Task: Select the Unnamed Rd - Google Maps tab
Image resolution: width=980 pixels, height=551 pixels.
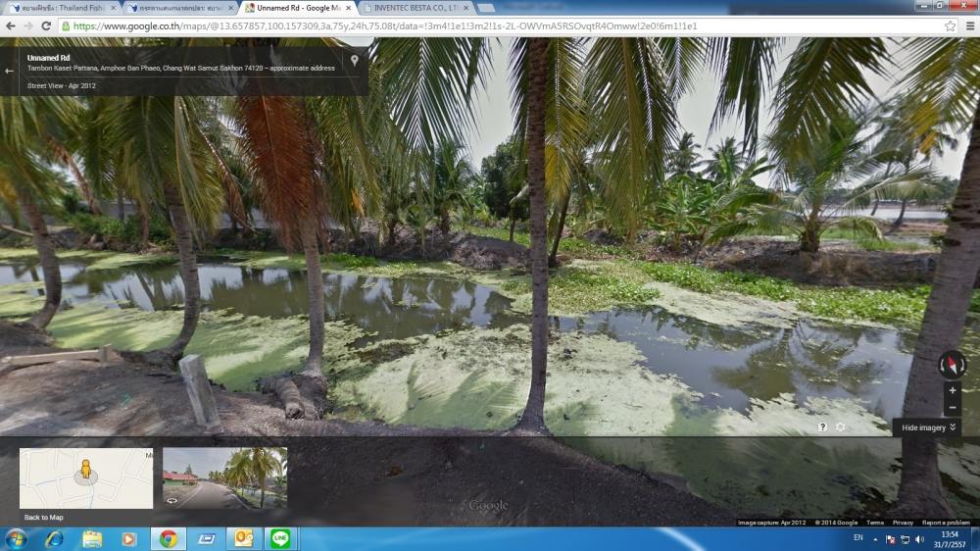Action: tap(299, 8)
